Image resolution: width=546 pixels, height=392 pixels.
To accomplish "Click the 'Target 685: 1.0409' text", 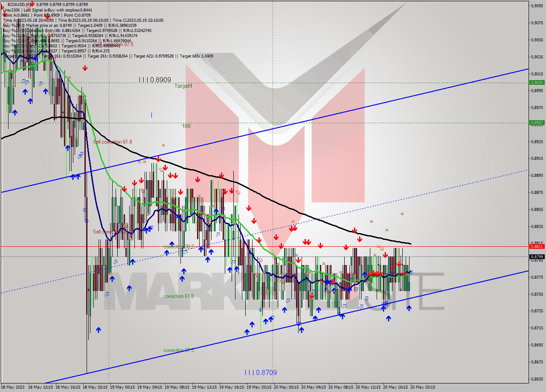I will coord(196,56).
